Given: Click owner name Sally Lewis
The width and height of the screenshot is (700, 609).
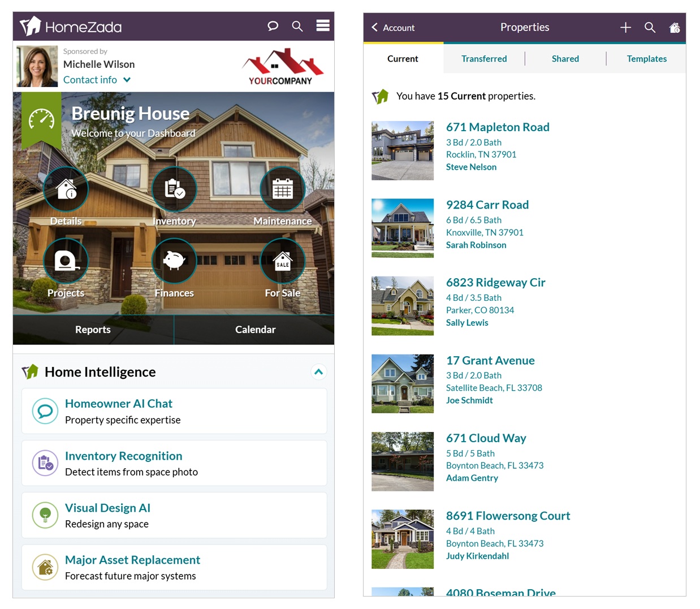Looking at the screenshot, I should (467, 322).
